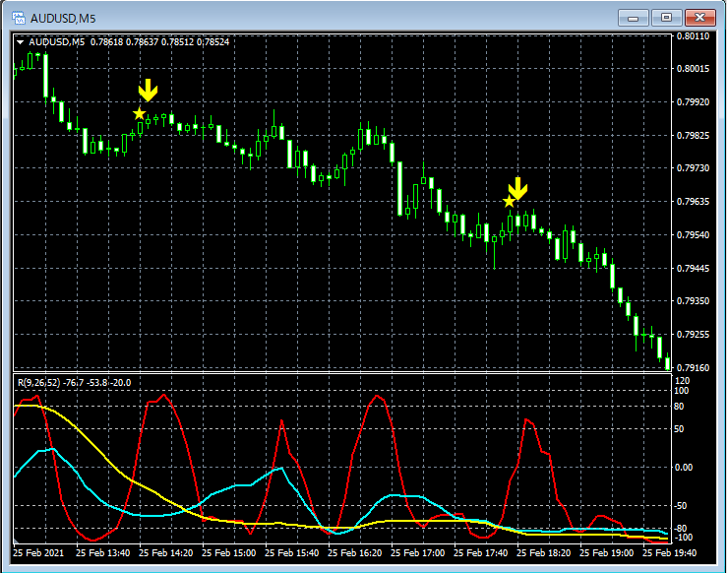
Task: Click indicator scale value 120
Action: tap(682, 381)
